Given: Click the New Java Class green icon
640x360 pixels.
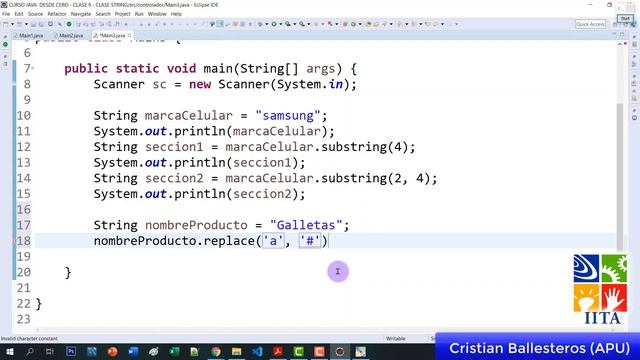Looking at the screenshot, I should pos(353,24).
